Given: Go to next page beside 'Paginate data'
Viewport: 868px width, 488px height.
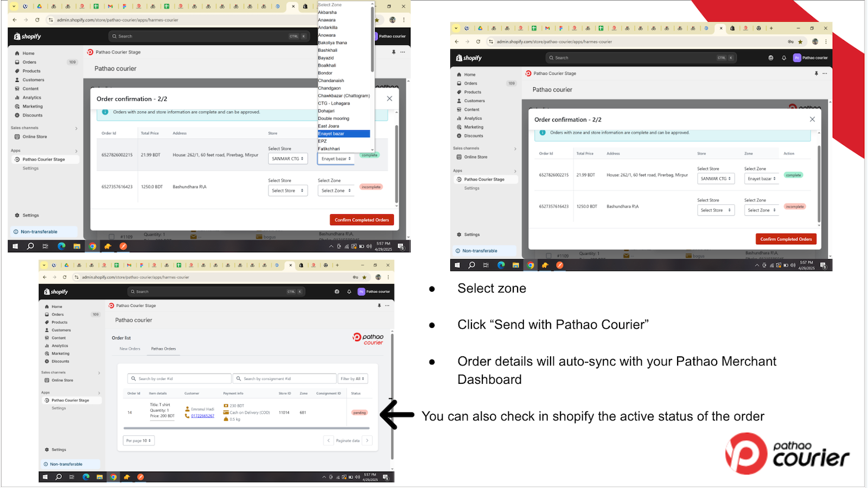Looking at the screenshot, I should tap(367, 440).
